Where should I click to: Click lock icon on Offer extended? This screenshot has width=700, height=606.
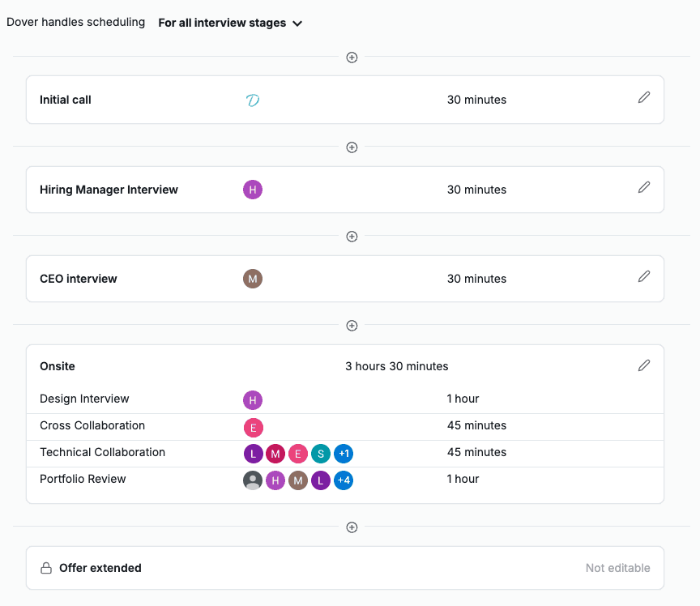click(46, 568)
